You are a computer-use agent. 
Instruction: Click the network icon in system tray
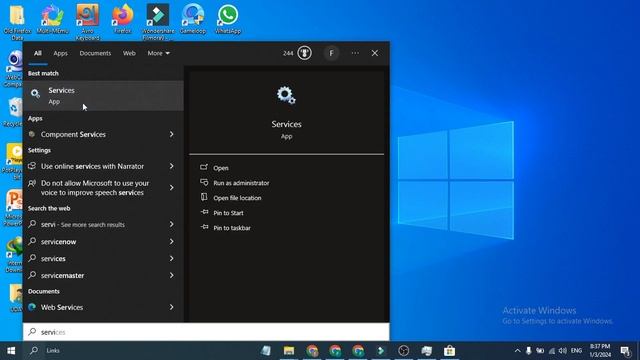pos(551,351)
